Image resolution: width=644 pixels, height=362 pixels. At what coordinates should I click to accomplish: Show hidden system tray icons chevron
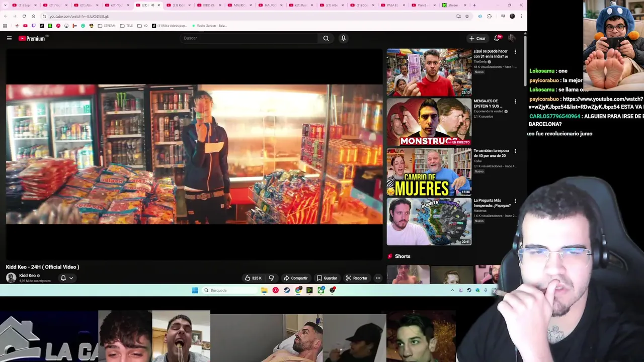(452, 290)
